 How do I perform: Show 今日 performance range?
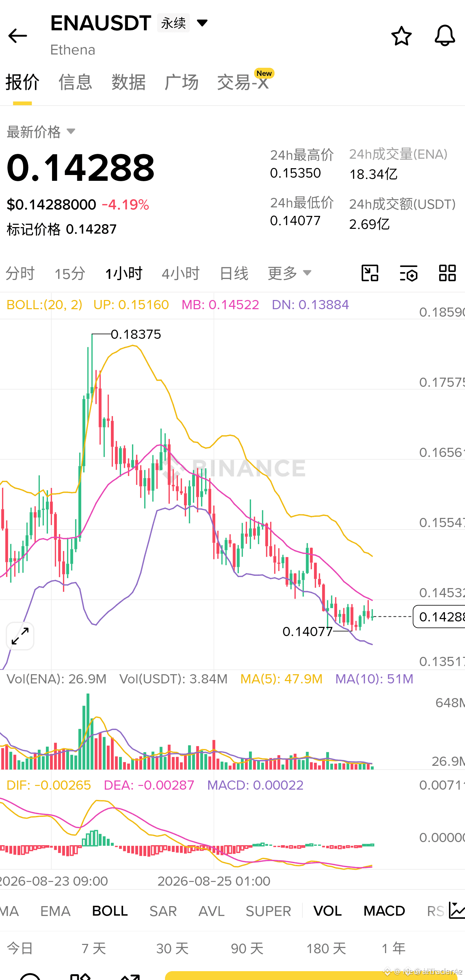(20, 948)
